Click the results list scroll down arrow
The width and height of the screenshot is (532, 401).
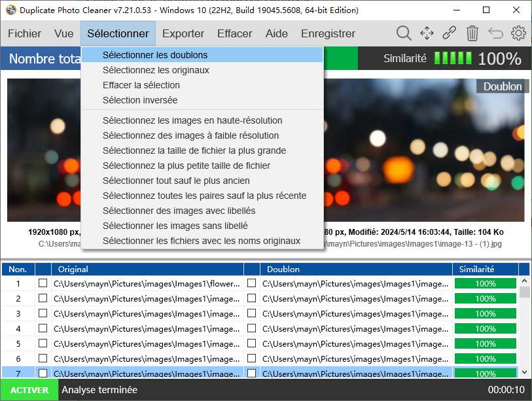524,372
